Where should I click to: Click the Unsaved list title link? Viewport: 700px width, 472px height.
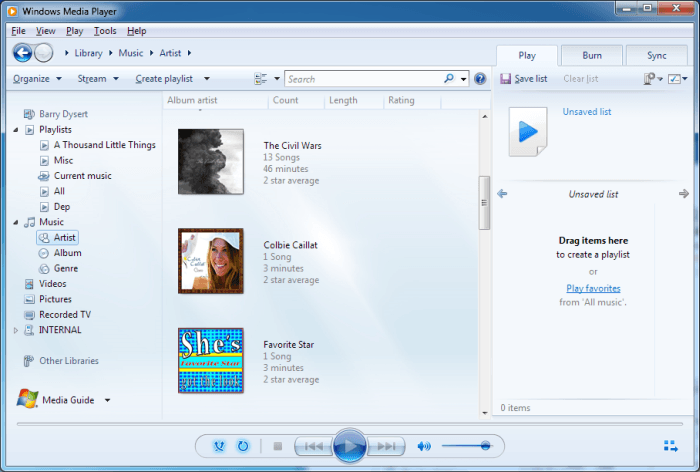click(587, 112)
